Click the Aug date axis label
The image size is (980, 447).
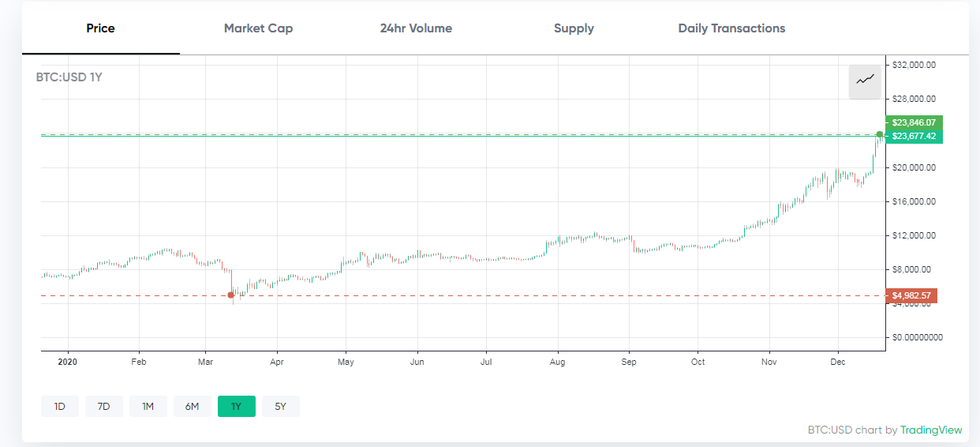click(x=558, y=362)
